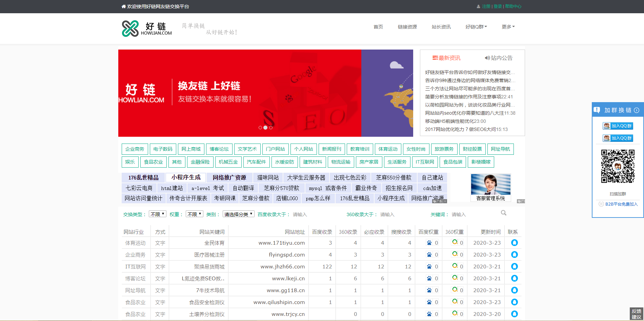Click the 360 weight icon in www.lkeji.cn row
The width and height of the screenshot is (644, 321).
pos(455,278)
